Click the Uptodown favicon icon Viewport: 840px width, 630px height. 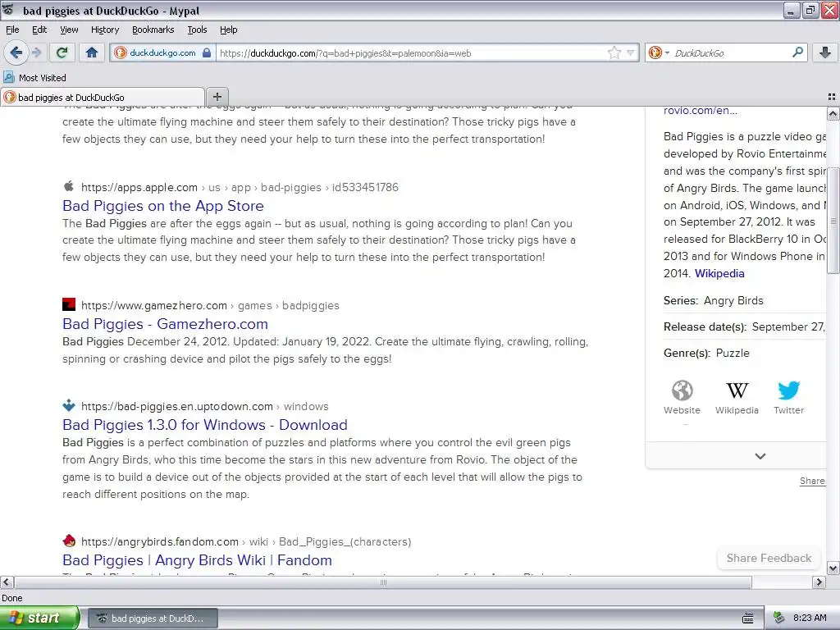click(69, 405)
